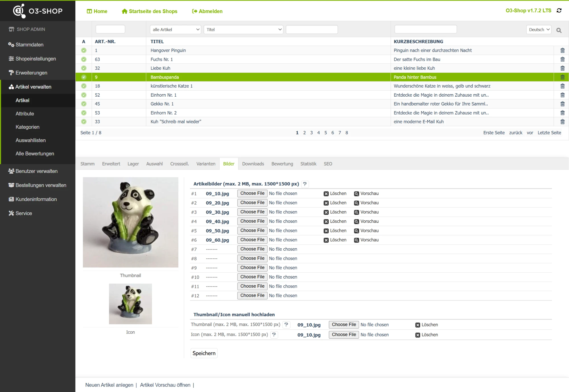569x392 pixels.
Task: Open the SEO tab
Action: click(328, 164)
